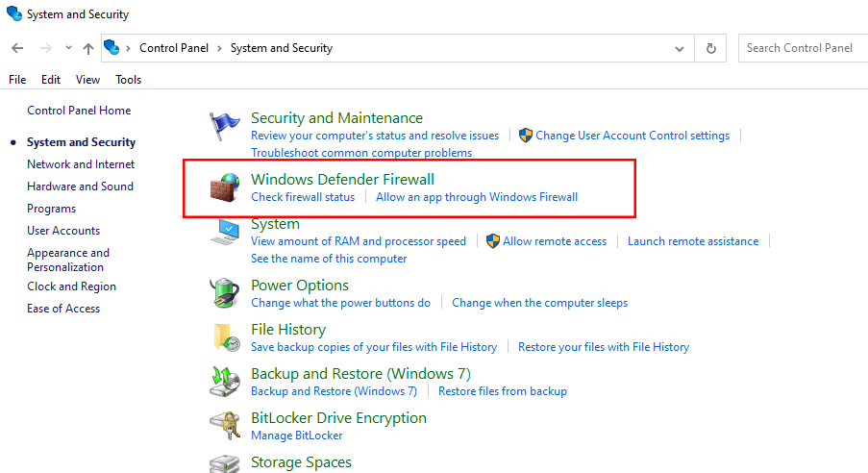Go up one level with Up arrow

(88, 48)
